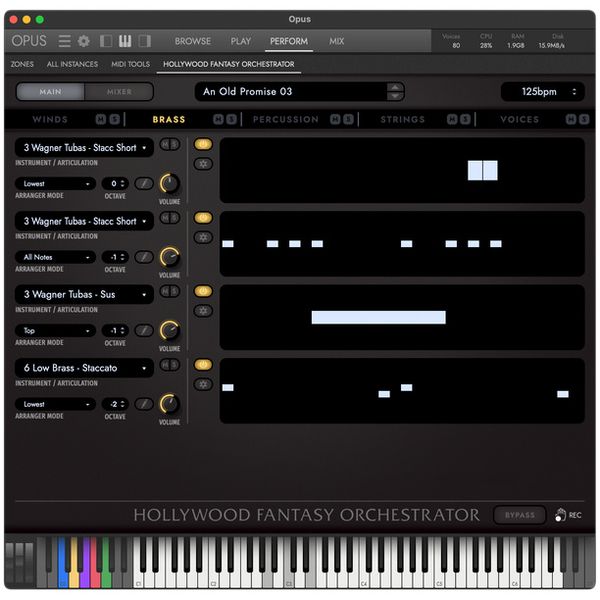Click slash button in the All Notes row
Screen dimensions: 600x600
pyautogui.click(x=144, y=257)
